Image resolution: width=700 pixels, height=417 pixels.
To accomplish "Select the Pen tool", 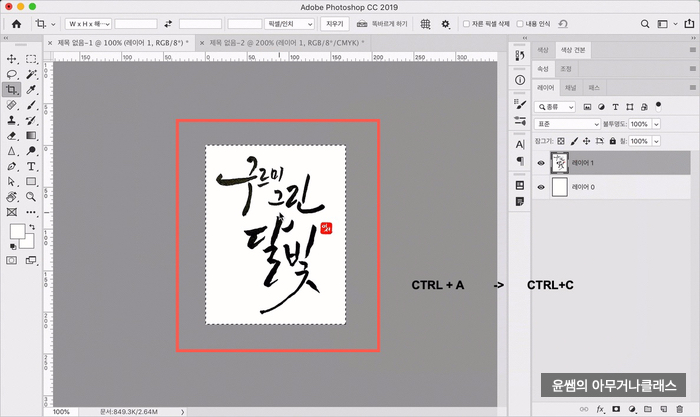I will [x=12, y=167].
